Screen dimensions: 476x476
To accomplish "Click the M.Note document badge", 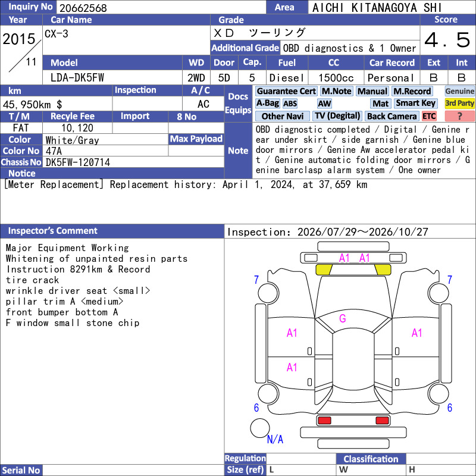I will pyautogui.click(x=336, y=91).
